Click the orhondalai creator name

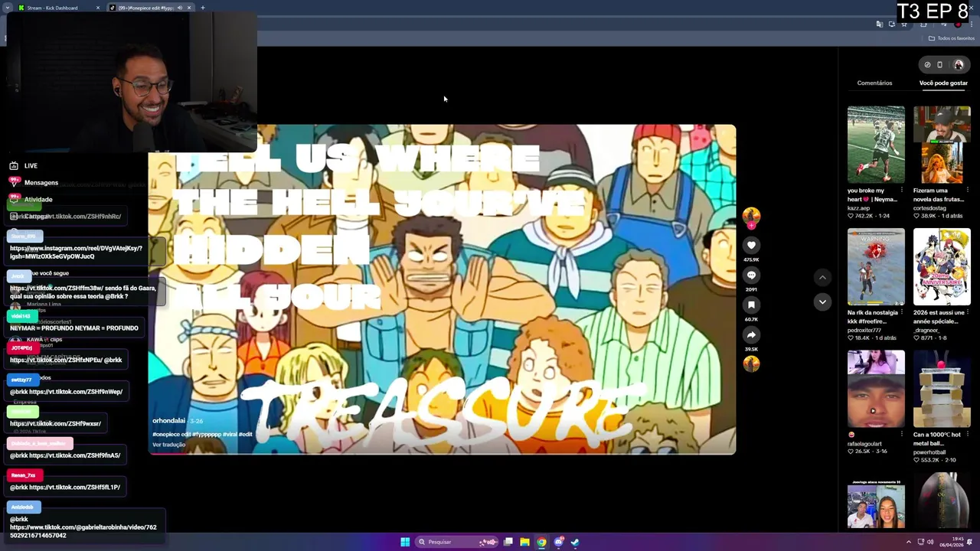(x=168, y=420)
